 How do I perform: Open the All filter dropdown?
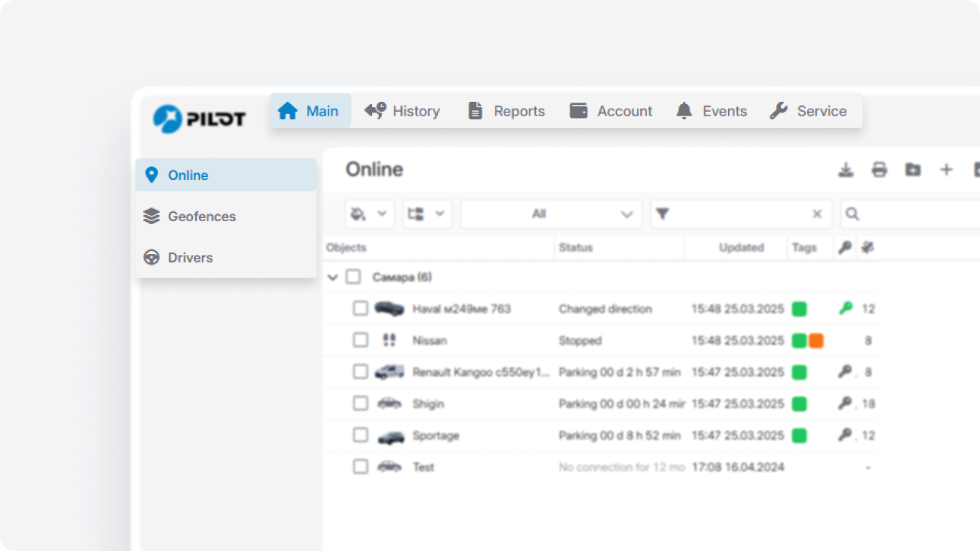551,214
